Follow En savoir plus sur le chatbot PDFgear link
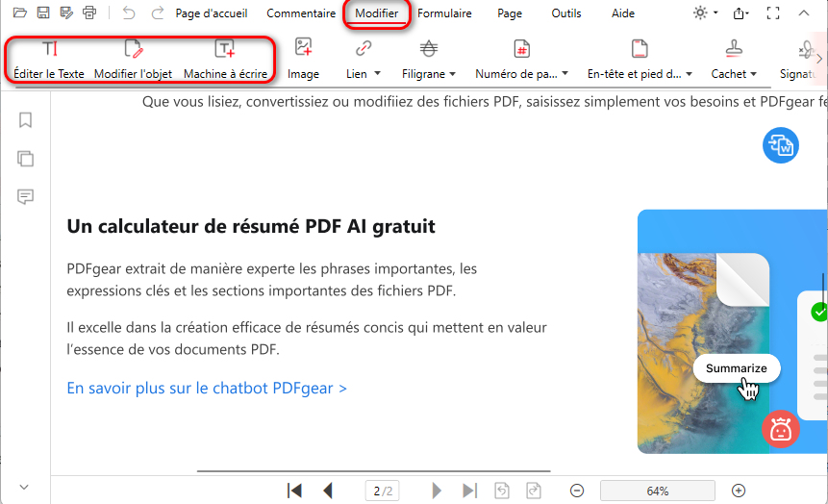 (207, 389)
